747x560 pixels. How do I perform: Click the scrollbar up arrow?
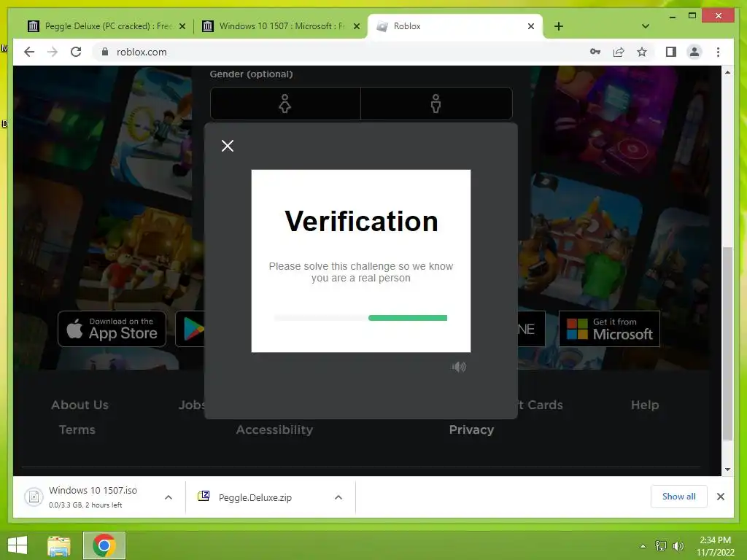pos(727,72)
